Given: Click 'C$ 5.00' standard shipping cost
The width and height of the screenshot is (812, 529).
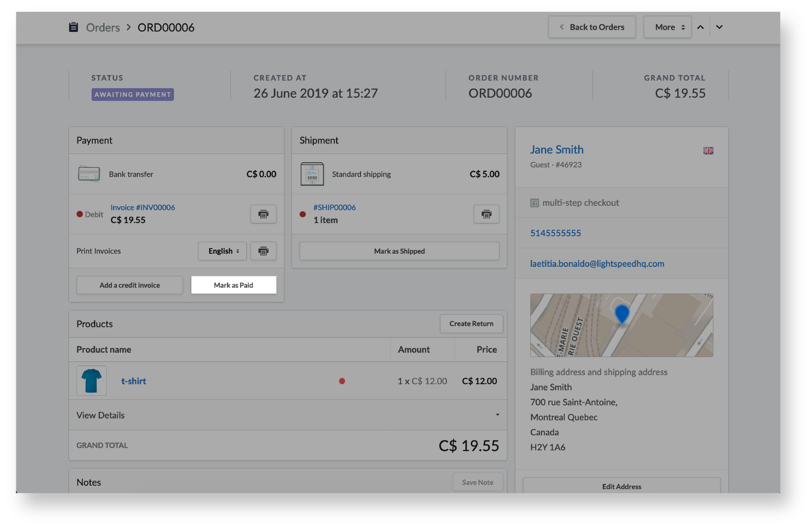Looking at the screenshot, I should click(485, 174).
